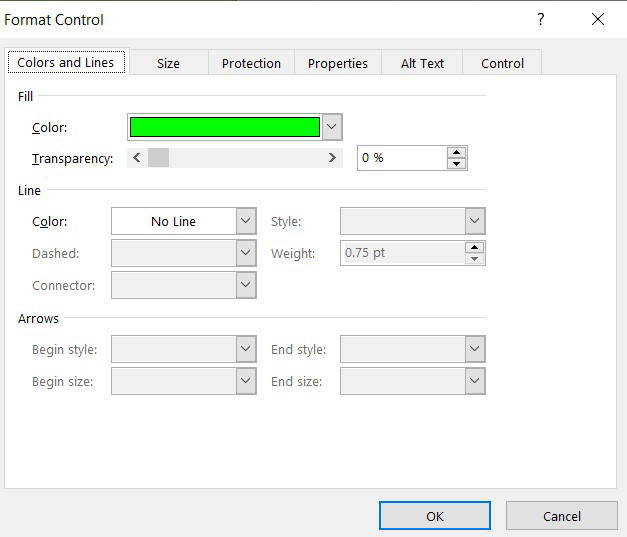This screenshot has height=537, width=627.
Task: Click transparency slider right arrow
Action: click(x=333, y=158)
